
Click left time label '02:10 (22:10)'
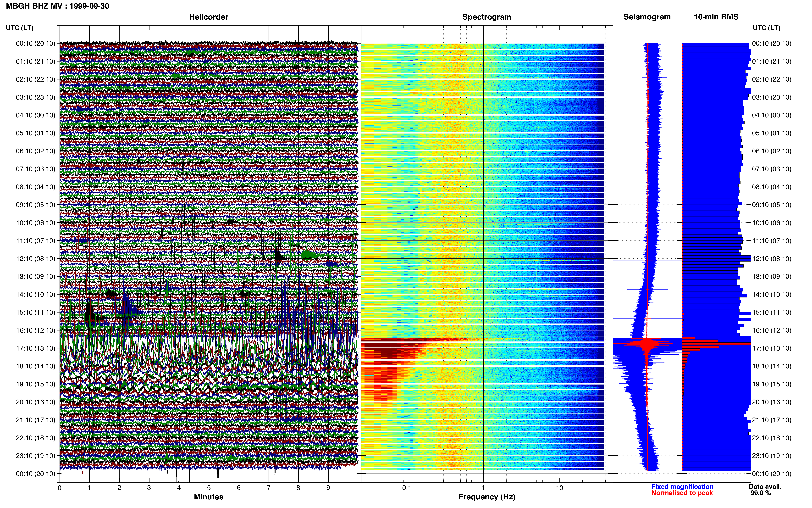pos(36,79)
